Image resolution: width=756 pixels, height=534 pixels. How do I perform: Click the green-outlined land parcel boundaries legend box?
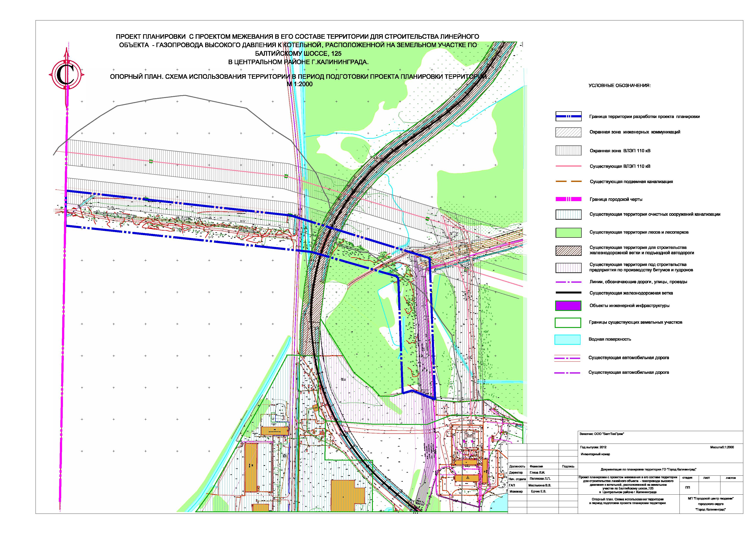pyautogui.click(x=568, y=322)
